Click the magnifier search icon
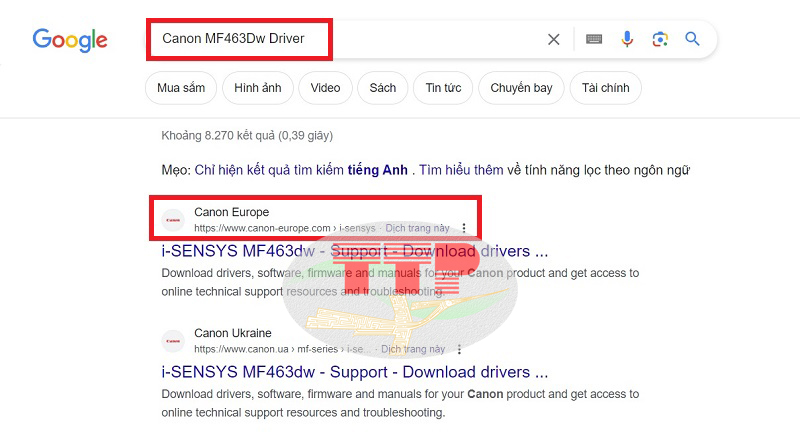Image resolution: width=800 pixels, height=441 pixels. pos(692,39)
